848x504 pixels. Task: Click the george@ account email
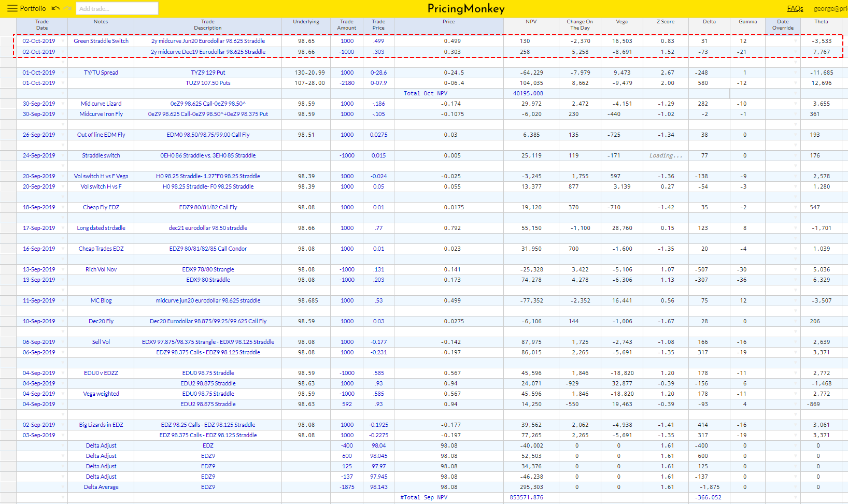click(830, 8)
